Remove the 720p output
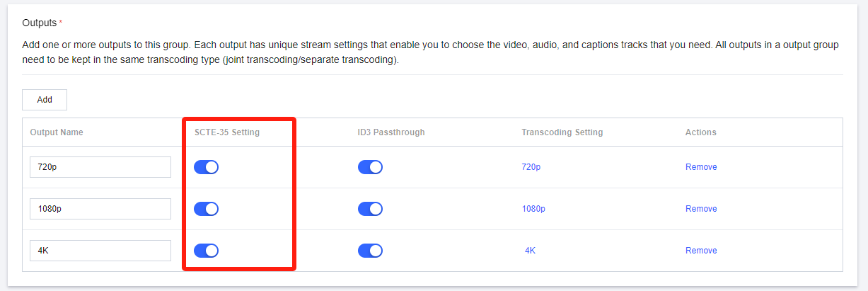Viewport: 868px width, 291px height. (x=701, y=167)
